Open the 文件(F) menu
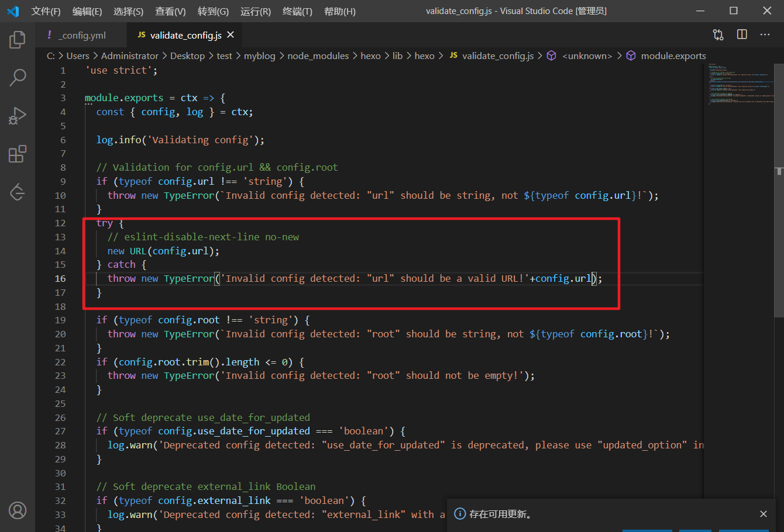The width and height of the screenshot is (784, 532). (x=46, y=11)
